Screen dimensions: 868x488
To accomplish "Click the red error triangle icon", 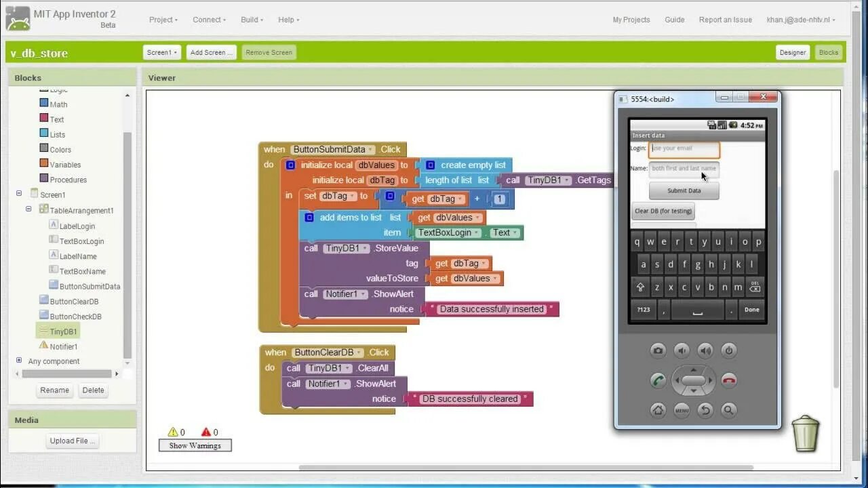I will pos(206,432).
